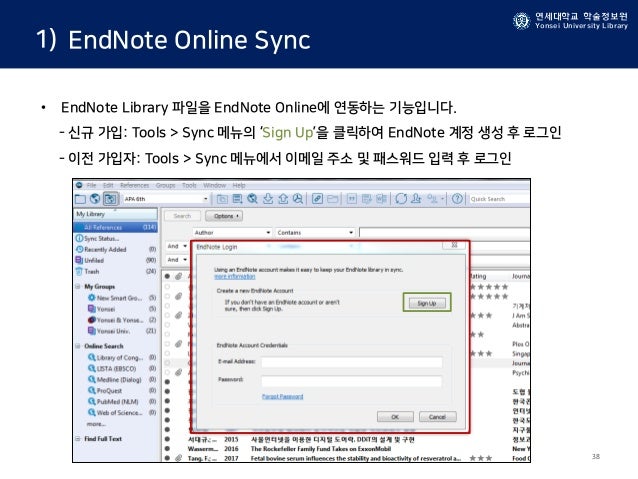Open the Window menu
Viewport: 638px width, 479px height.
pos(214,185)
